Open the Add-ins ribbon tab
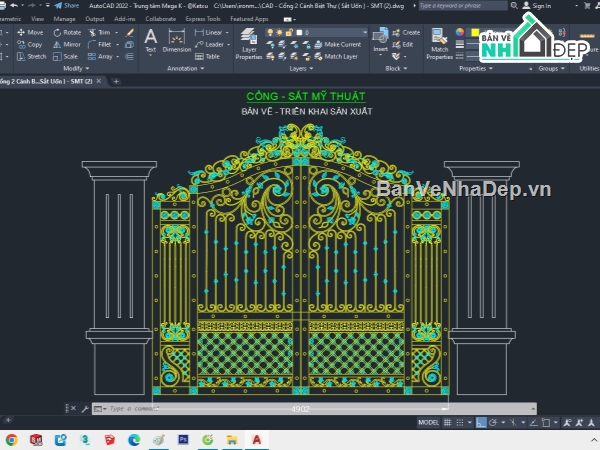This screenshot has width=600, height=450. click(124, 19)
